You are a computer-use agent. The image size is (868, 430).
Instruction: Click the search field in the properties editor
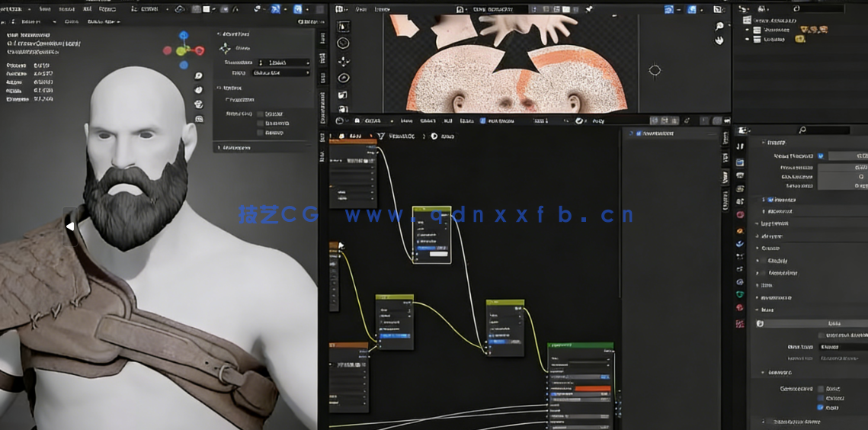point(823,130)
